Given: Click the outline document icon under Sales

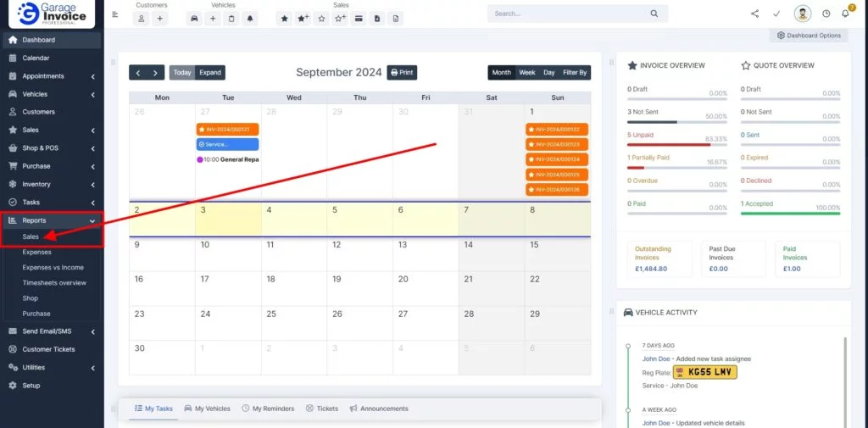Looking at the screenshot, I should coord(395,19).
